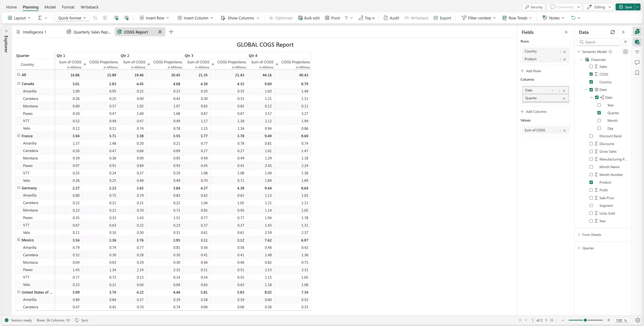This screenshot has height=326, width=644.
Task: Refresh the Data panel
Action: 612,32
